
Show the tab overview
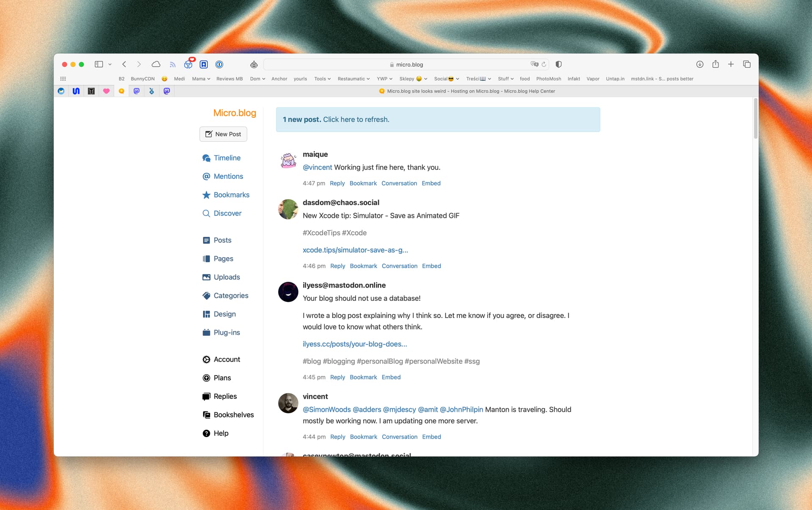point(747,64)
